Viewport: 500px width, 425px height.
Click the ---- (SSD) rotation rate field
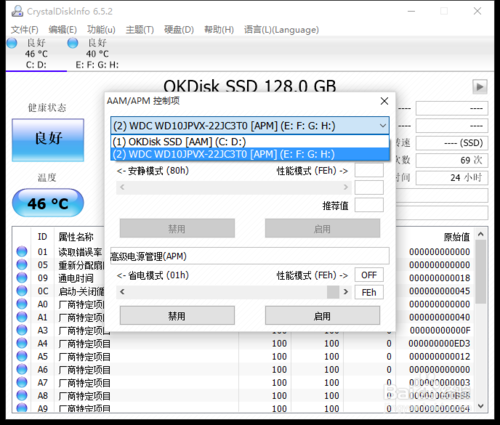tap(452, 143)
